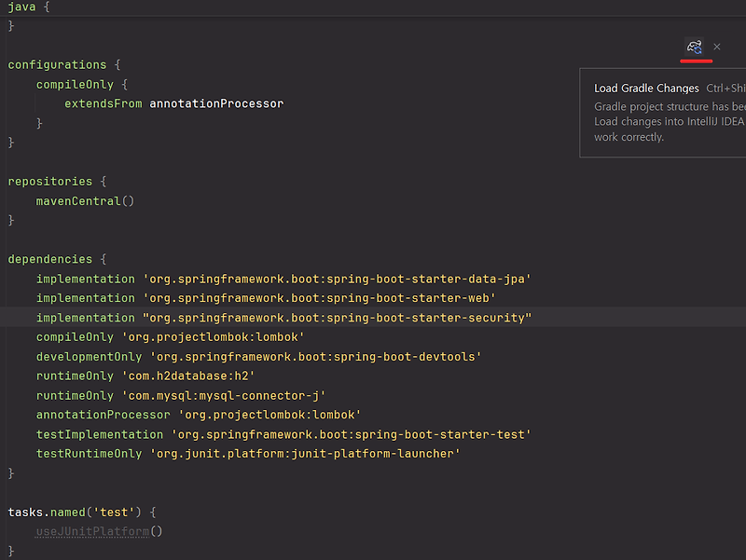Dismiss the Gradle notification with the X

[x=717, y=47]
